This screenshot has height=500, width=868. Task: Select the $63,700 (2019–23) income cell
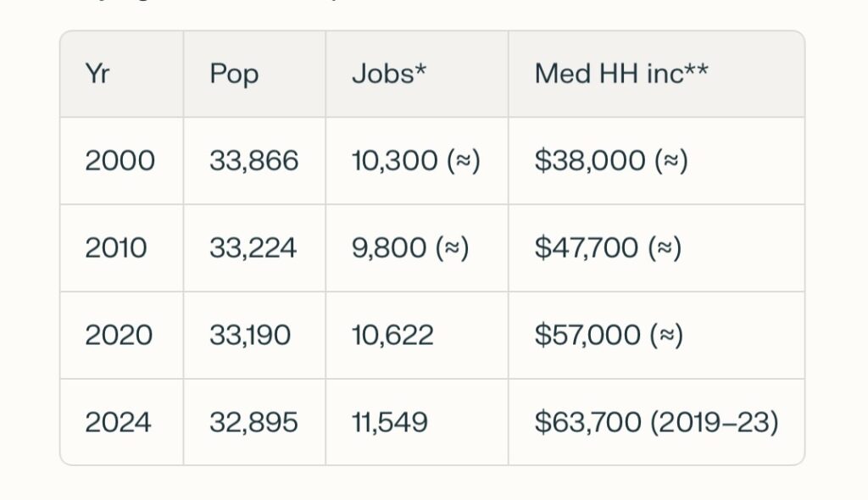click(x=656, y=423)
